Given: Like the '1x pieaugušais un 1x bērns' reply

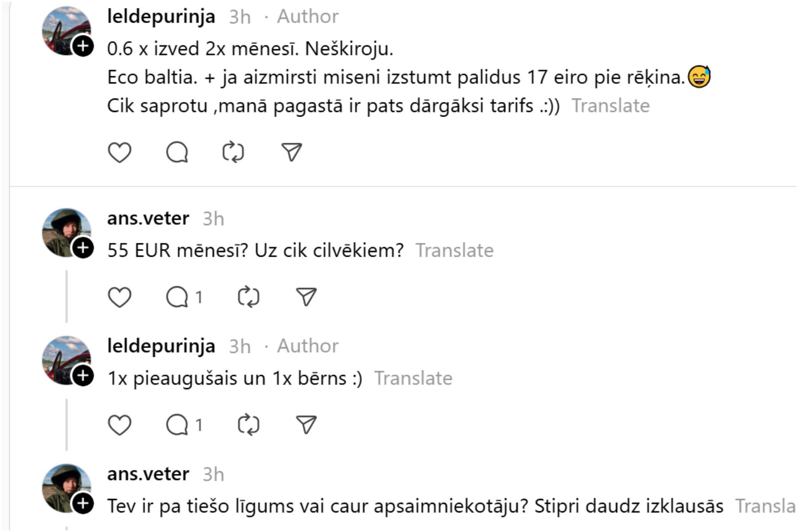Looking at the screenshot, I should tap(119, 425).
